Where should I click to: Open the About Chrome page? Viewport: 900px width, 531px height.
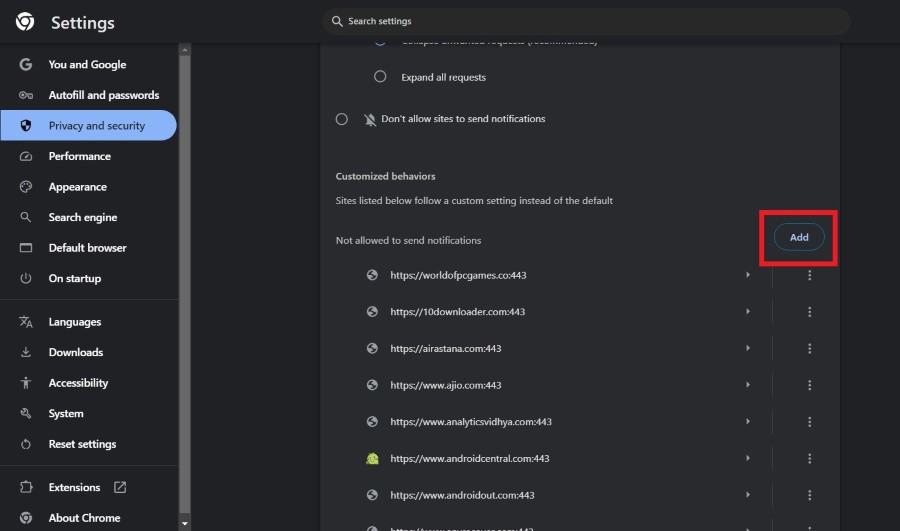coord(87,517)
